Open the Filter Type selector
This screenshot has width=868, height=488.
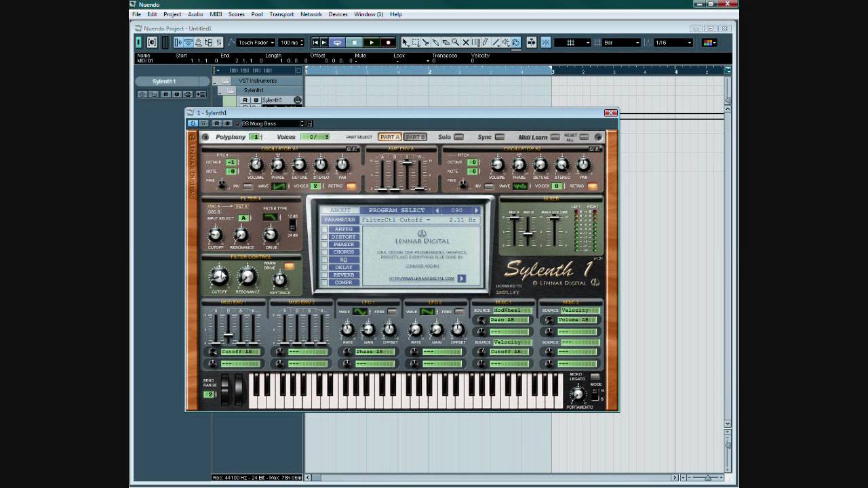tap(271, 218)
